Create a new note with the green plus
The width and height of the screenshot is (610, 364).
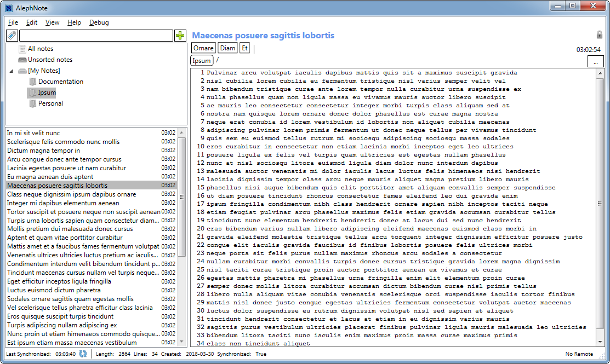pyautogui.click(x=180, y=36)
